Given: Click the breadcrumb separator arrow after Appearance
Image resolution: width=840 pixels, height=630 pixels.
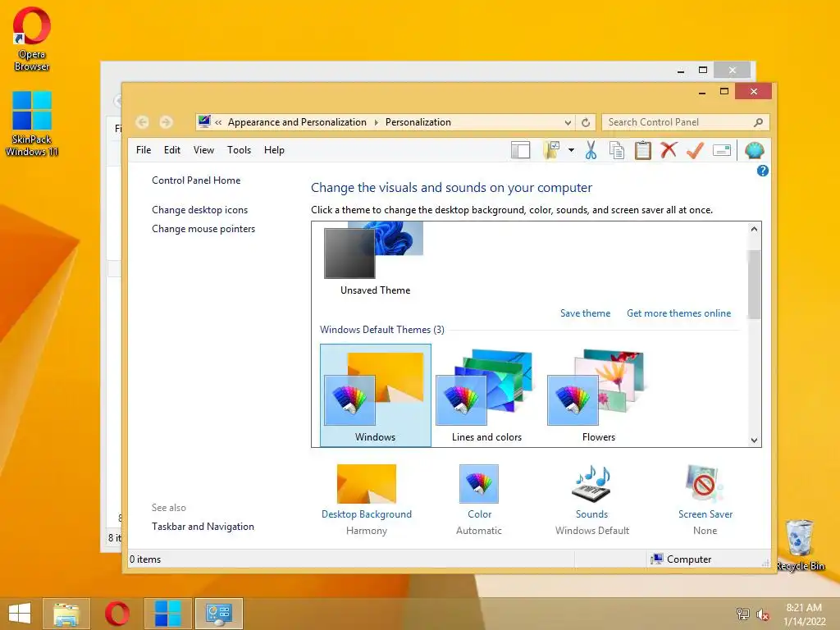Looking at the screenshot, I should (376, 123).
